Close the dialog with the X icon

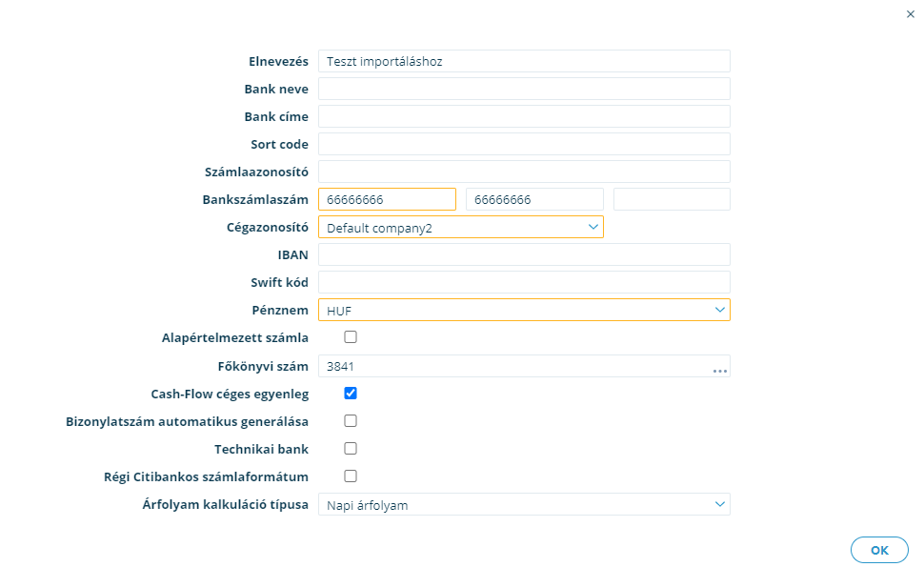click(x=911, y=14)
